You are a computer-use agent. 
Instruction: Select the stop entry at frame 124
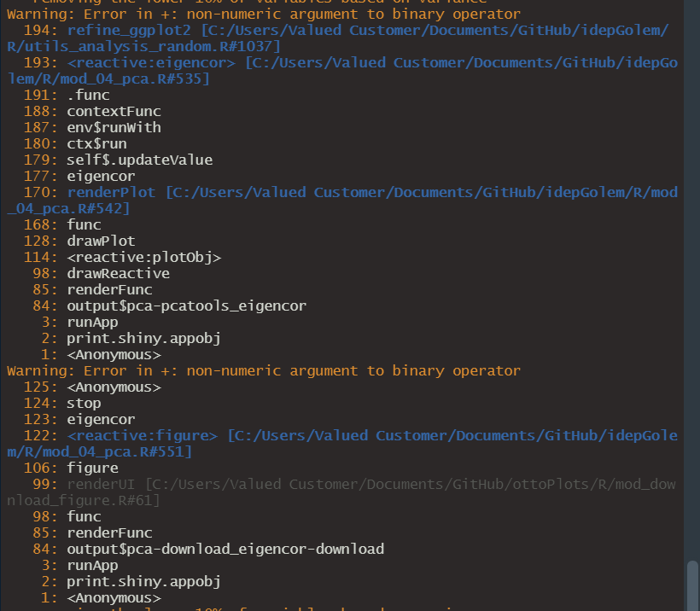pos(83,403)
